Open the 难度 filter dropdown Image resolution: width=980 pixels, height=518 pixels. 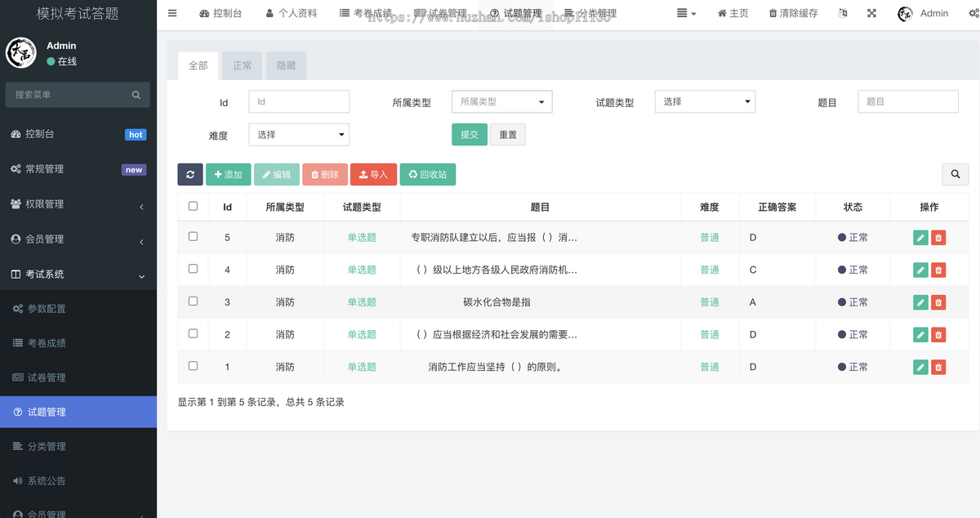(299, 135)
